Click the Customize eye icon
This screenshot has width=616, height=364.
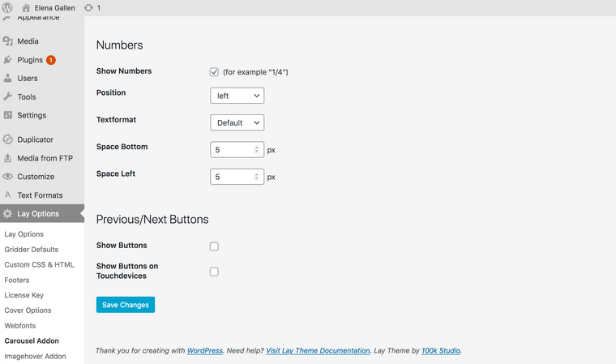(x=8, y=177)
